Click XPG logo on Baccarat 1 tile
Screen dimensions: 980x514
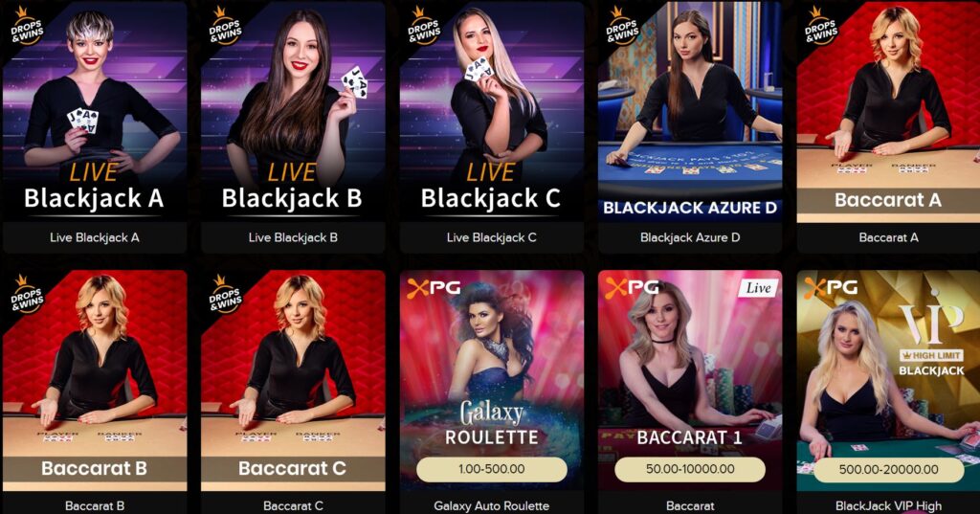(x=632, y=288)
